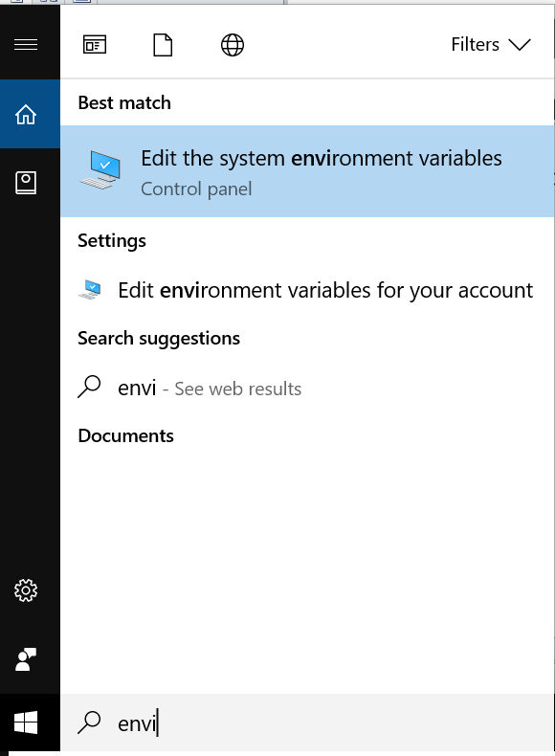Click the Control panel subtitle text

[x=196, y=189]
